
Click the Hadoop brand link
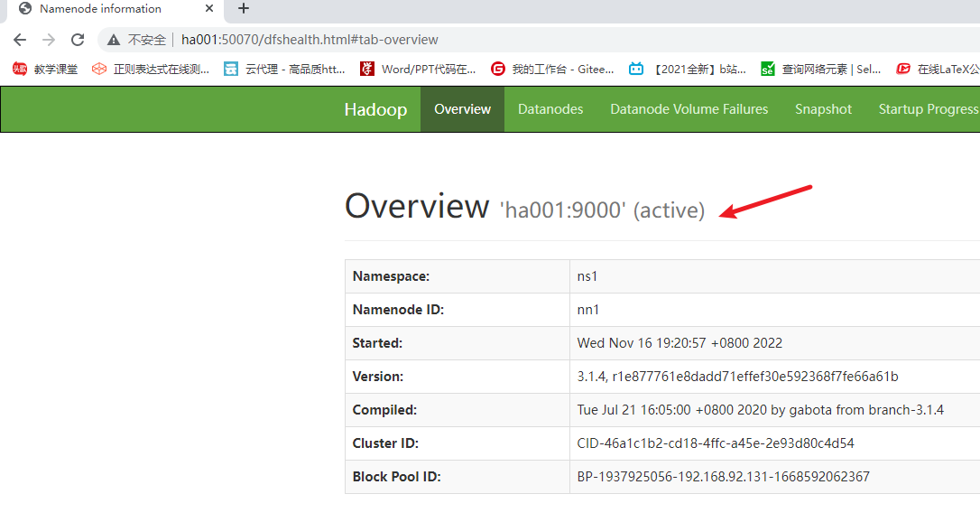[375, 109]
